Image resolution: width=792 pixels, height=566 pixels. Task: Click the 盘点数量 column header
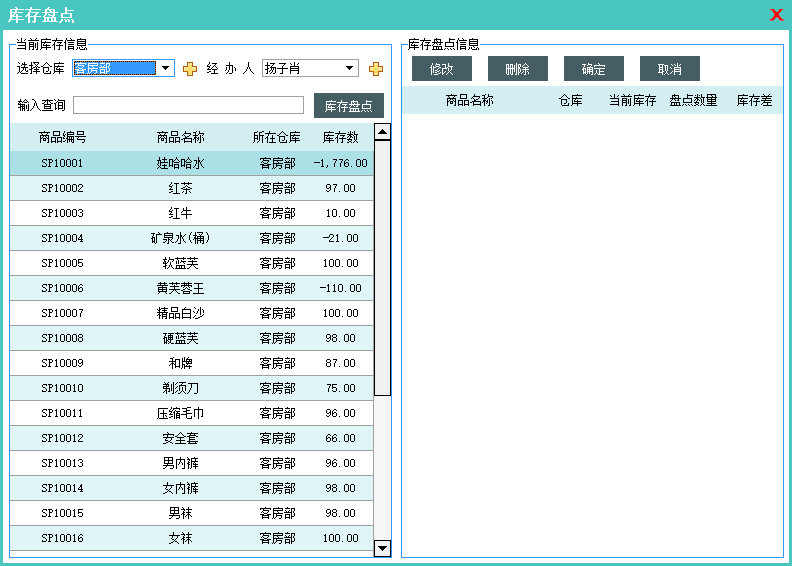point(693,100)
